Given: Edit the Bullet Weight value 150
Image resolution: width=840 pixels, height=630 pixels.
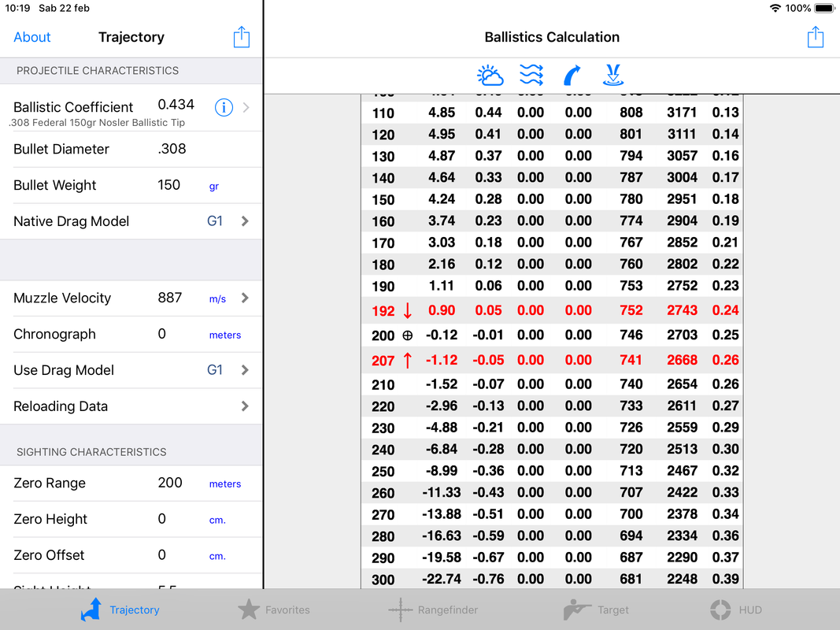Looking at the screenshot, I should (168, 185).
